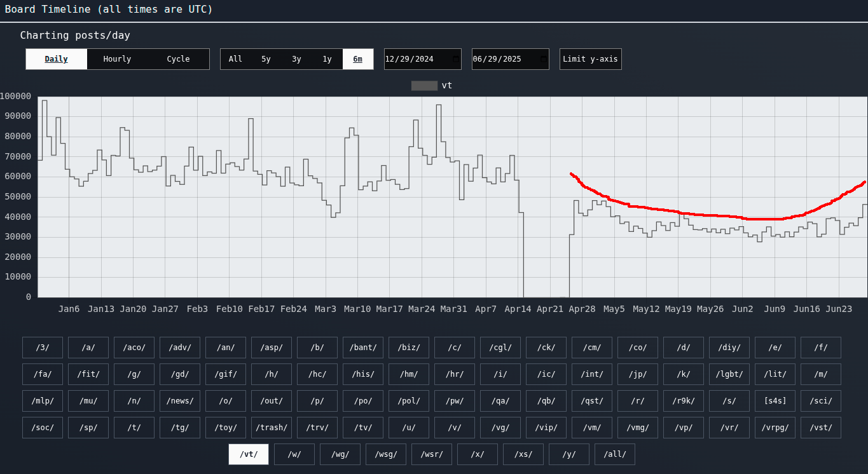Select the /diy/ board
The height and width of the screenshot is (474, 868).
[x=729, y=348]
